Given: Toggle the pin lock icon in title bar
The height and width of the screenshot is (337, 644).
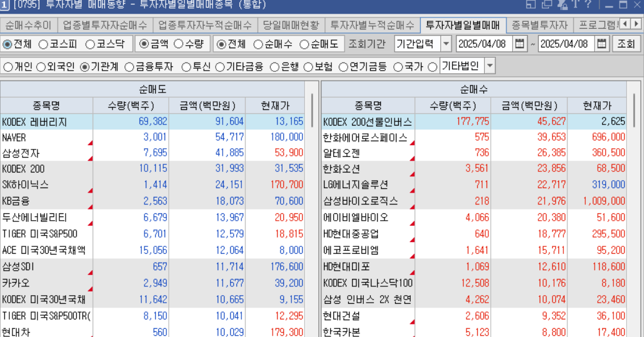Looking at the screenshot, I should click(561, 4).
